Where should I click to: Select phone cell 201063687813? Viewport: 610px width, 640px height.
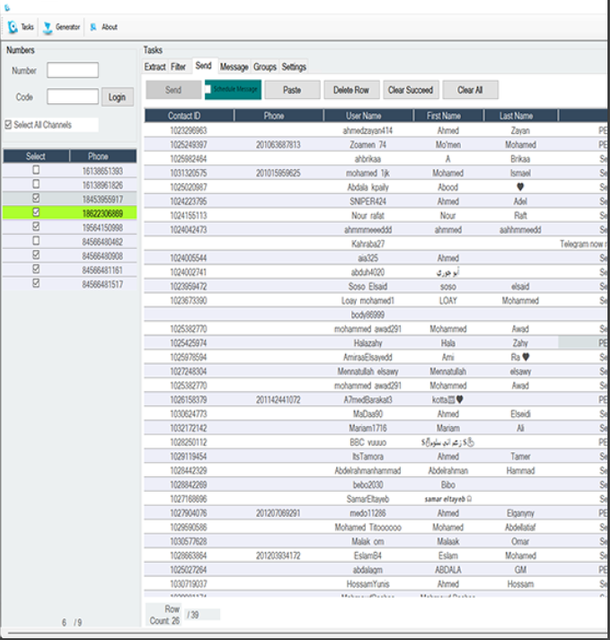pos(278,145)
